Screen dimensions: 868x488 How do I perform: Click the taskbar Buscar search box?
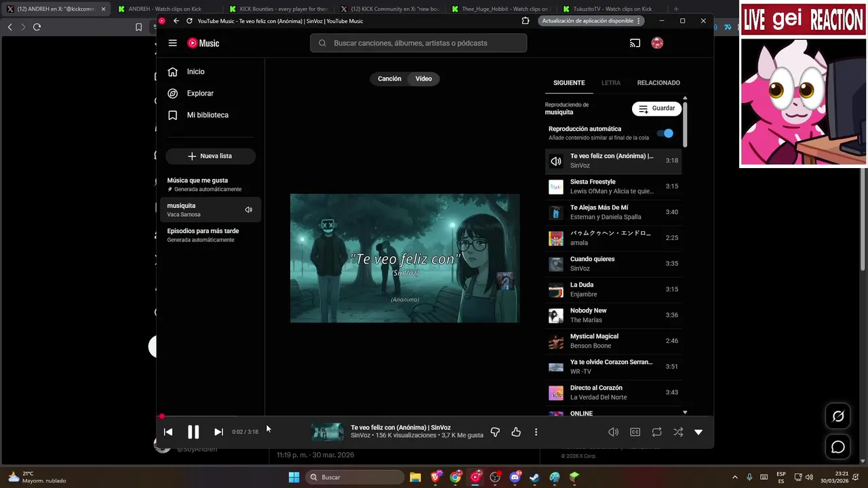point(354,477)
